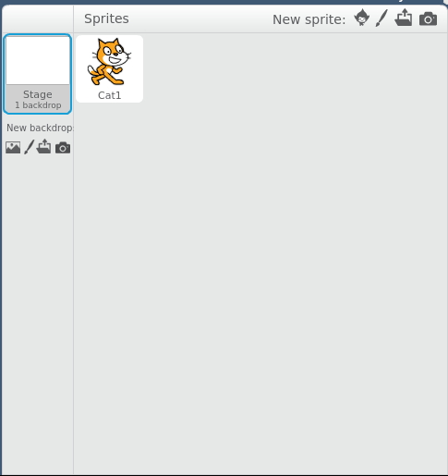Click the "New backdrop:" label
Viewport: 448px width, 476px height.
(x=40, y=128)
